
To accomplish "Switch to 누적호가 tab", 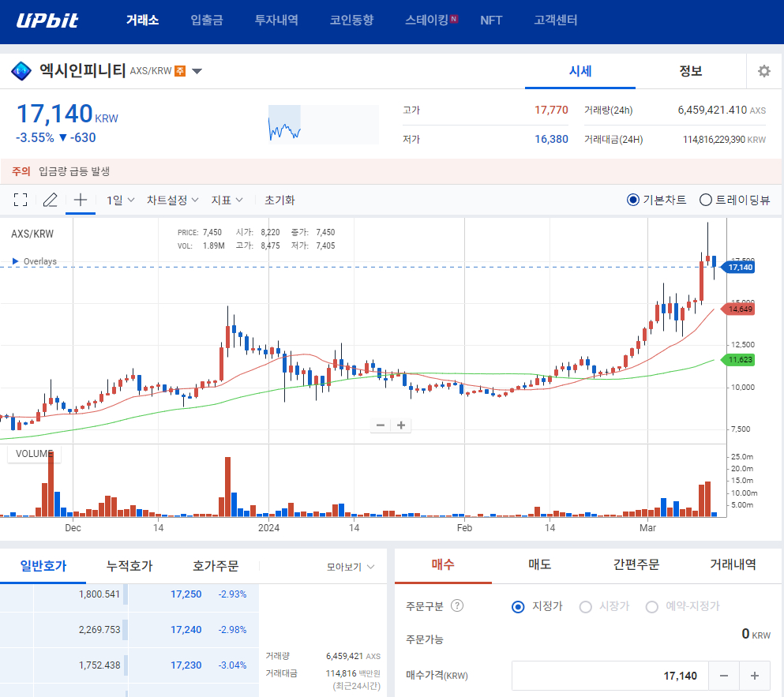I will 129,566.
